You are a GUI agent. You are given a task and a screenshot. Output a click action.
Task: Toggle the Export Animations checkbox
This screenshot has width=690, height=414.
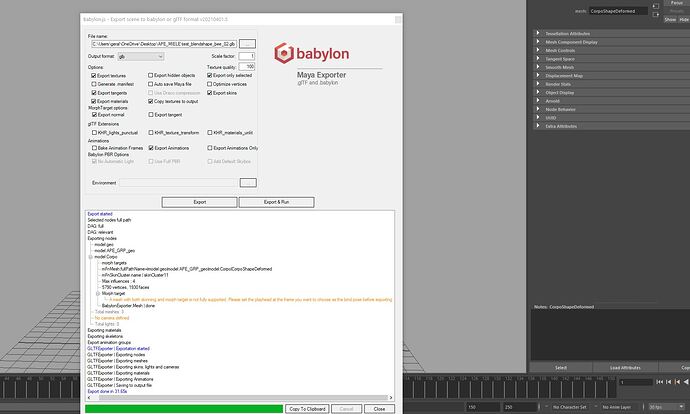tap(151, 148)
